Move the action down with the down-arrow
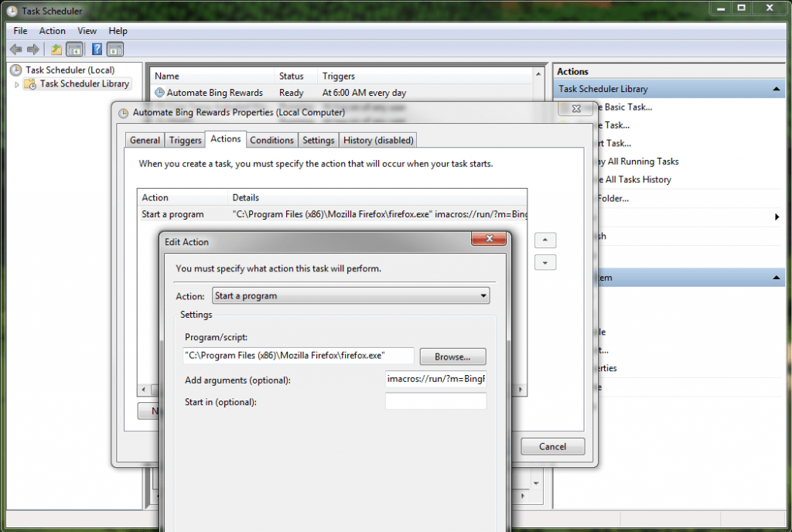The height and width of the screenshot is (532, 792). [x=545, y=262]
